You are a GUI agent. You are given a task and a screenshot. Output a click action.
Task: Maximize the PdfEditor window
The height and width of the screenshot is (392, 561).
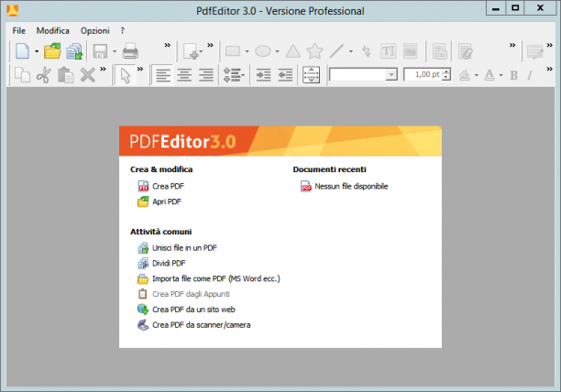[x=515, y=8]
